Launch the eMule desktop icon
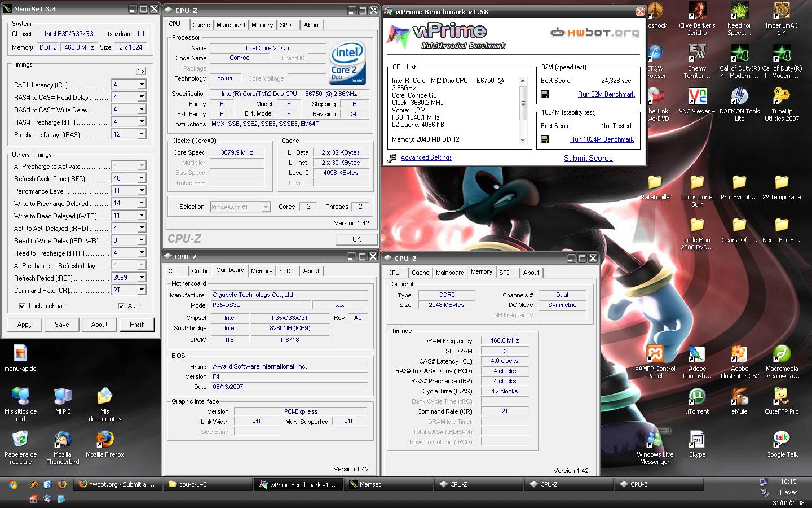This screenshot has height=508, width=812. pos(739,401)
